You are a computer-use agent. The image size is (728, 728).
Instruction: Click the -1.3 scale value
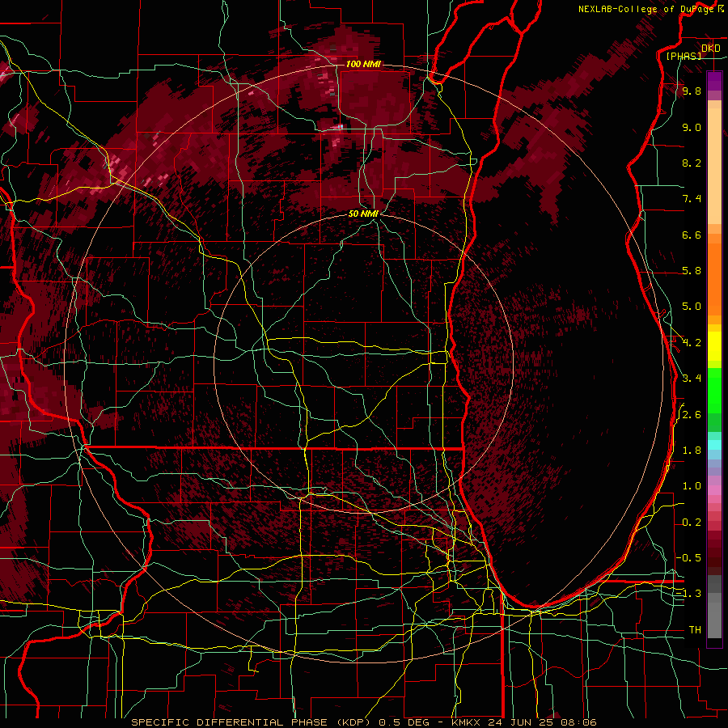point(689,594)
